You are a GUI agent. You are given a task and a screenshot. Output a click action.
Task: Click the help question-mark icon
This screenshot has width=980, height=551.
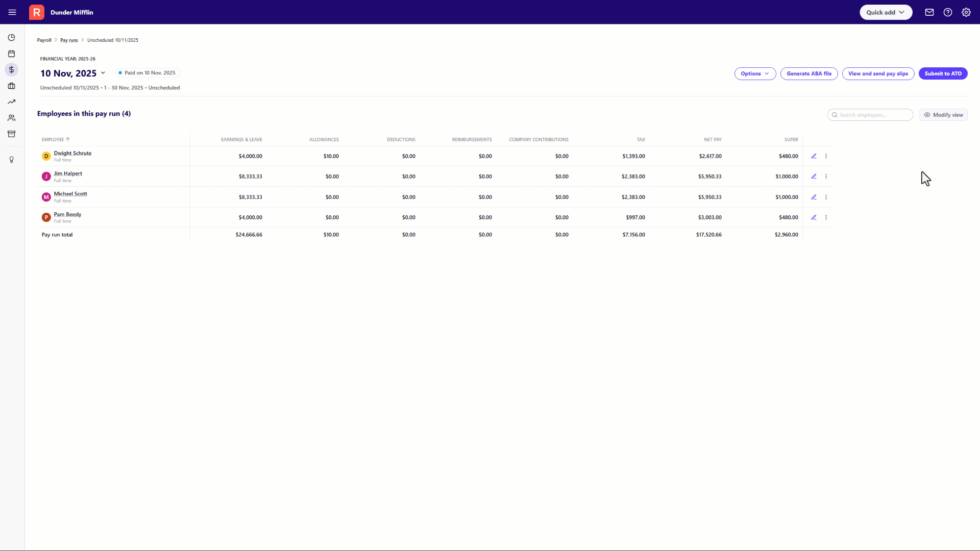coord(948,12)
